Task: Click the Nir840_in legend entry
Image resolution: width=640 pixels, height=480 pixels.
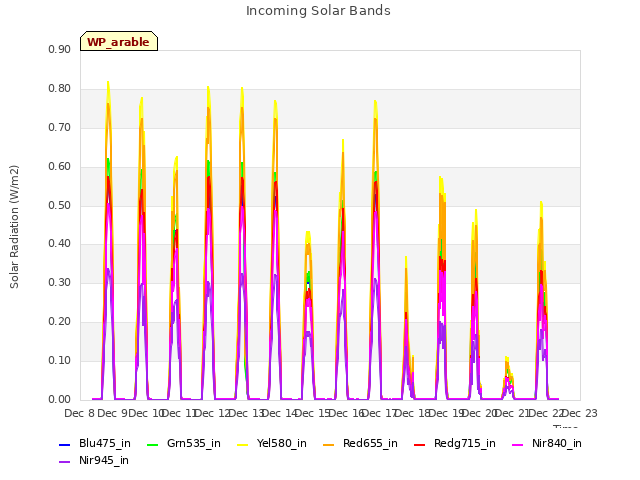Action: (x=547, y=444)
